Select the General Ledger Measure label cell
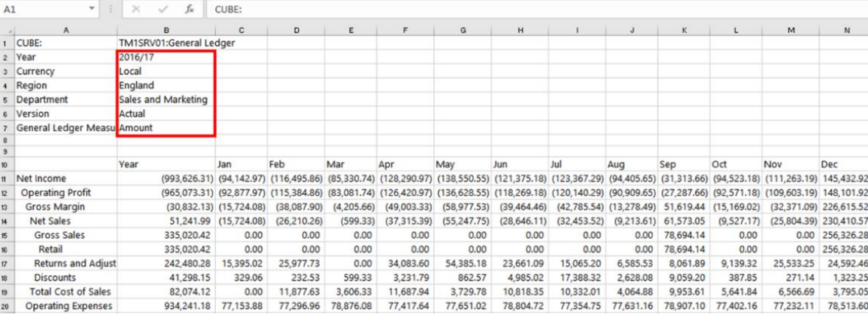 (x=66, y=128)
